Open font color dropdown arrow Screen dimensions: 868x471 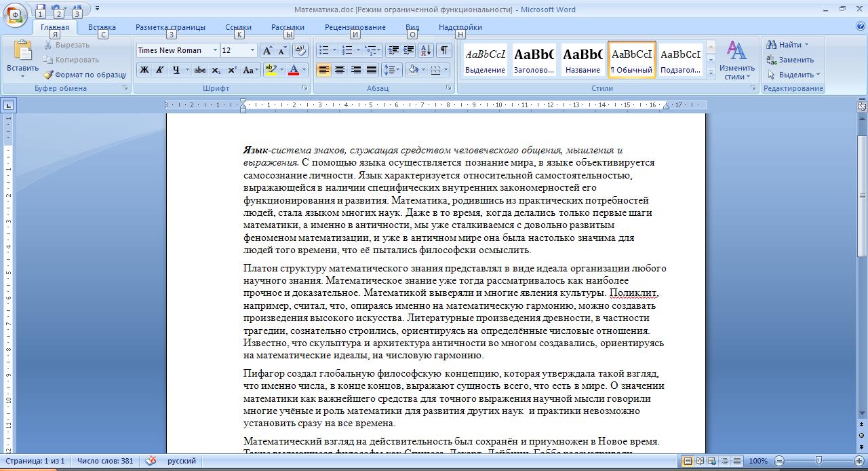pyautogui.click(x=304, y=70)
